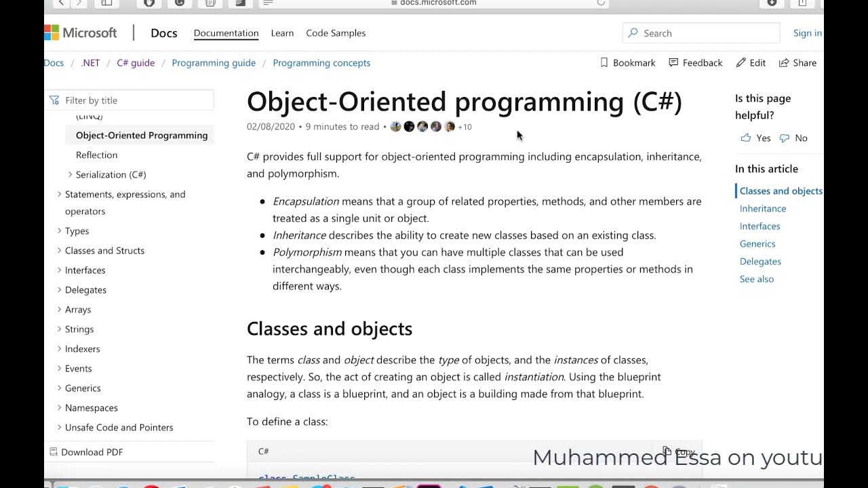Rate the page helpful with Yes thumbs-up

[755, 138]
